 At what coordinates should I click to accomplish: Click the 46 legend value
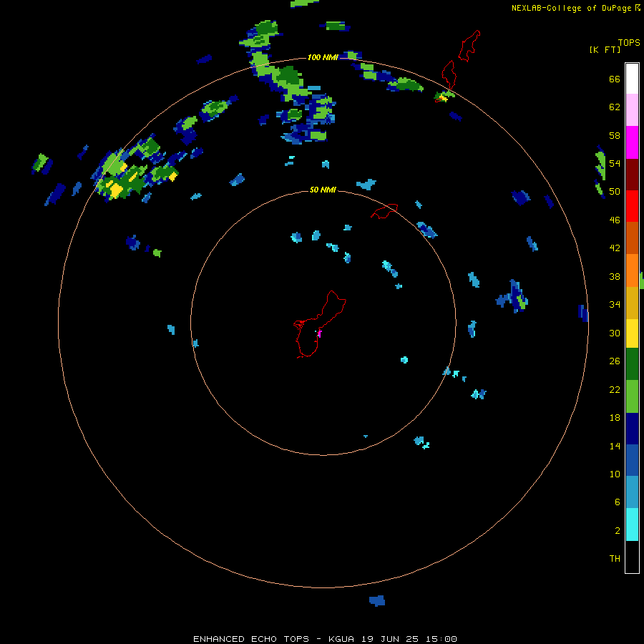(615, 220)
